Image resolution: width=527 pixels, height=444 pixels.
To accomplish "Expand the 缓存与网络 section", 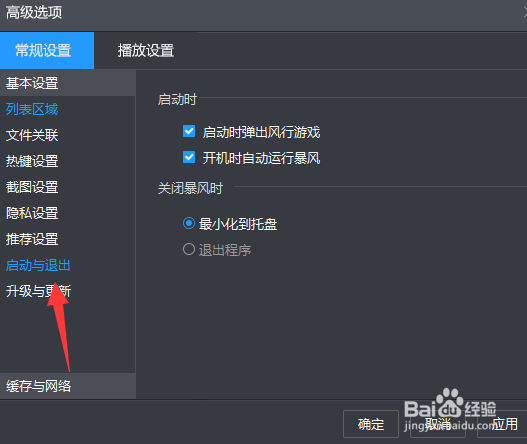I will [68, 386].
